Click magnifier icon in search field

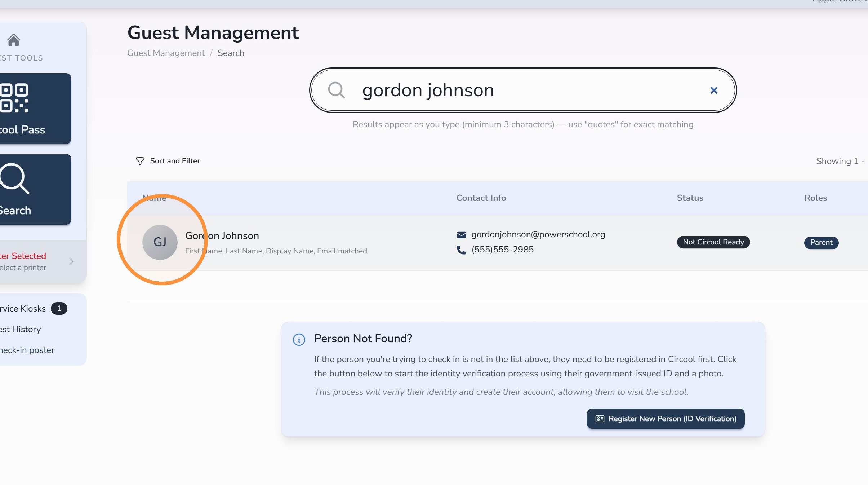(337, 90)
